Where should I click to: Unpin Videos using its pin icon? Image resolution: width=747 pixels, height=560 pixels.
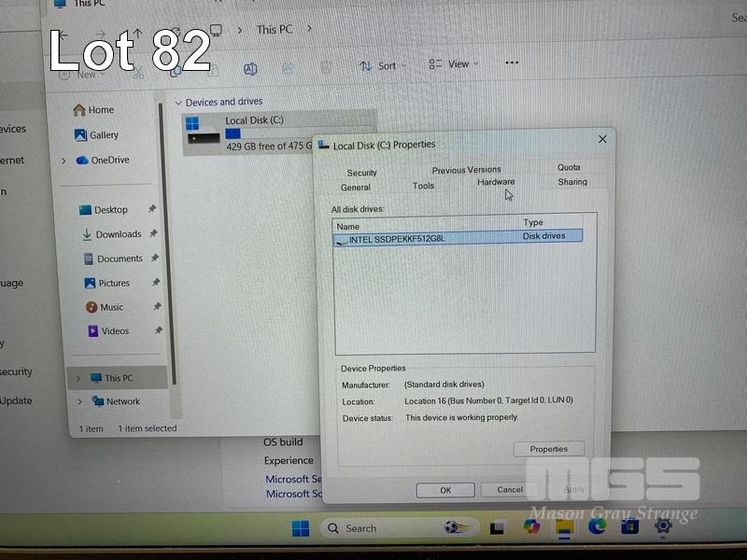pos(159,330)
